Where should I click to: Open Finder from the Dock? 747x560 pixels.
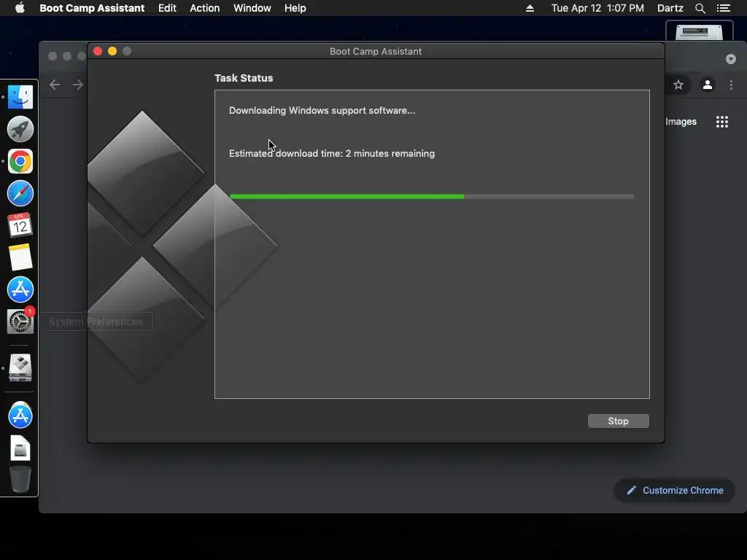point(20,97)
